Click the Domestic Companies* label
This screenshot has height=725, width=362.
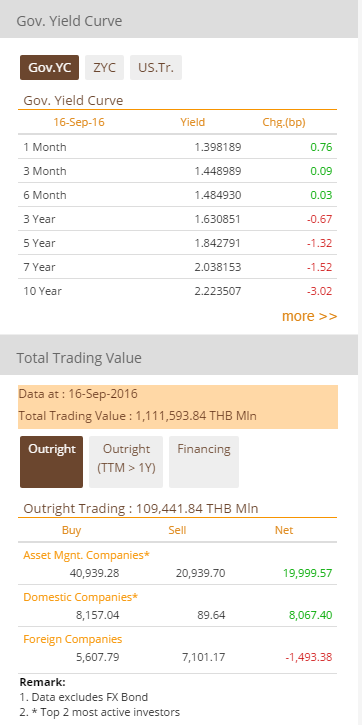(80, 597)
